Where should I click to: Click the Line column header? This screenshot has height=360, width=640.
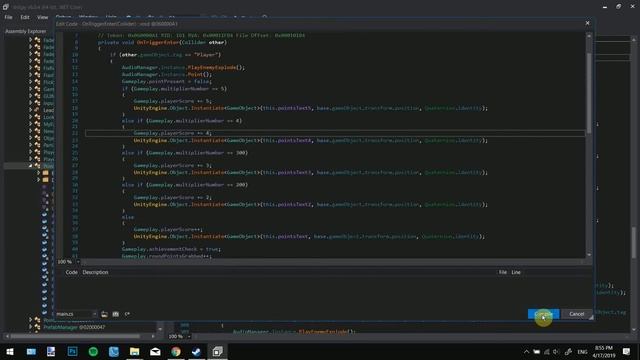point(516,272)
